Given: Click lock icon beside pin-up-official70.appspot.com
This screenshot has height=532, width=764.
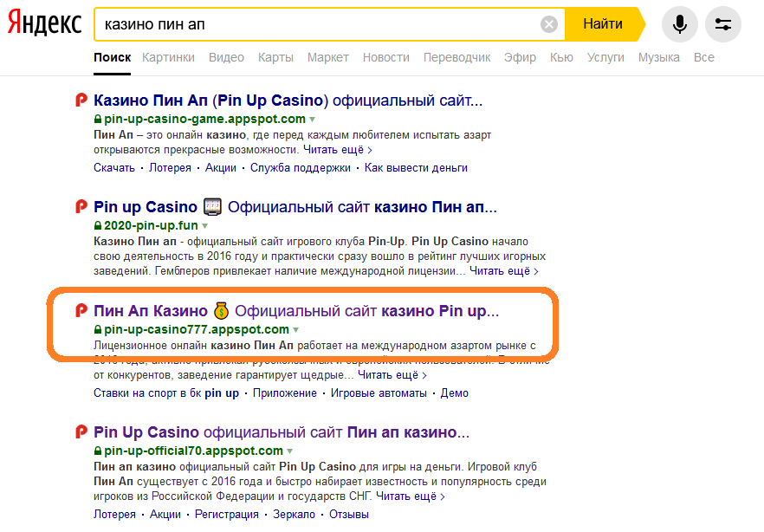Looking at the screenshot, I should (x=97, y=451).
